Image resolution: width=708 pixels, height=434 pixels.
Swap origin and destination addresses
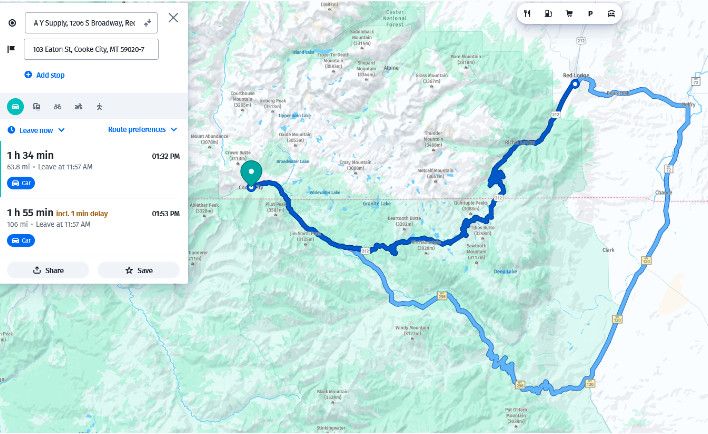coord(148,23)
